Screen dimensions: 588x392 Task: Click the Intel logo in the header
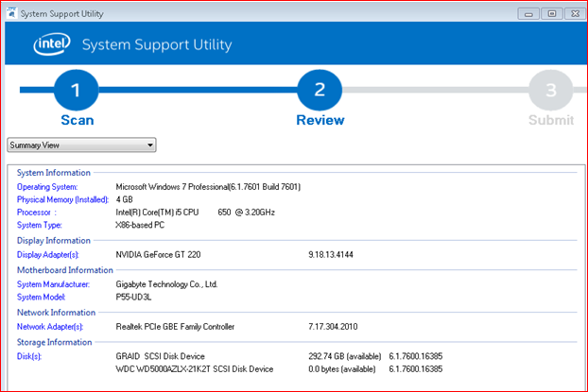click(x=52, y=44)
